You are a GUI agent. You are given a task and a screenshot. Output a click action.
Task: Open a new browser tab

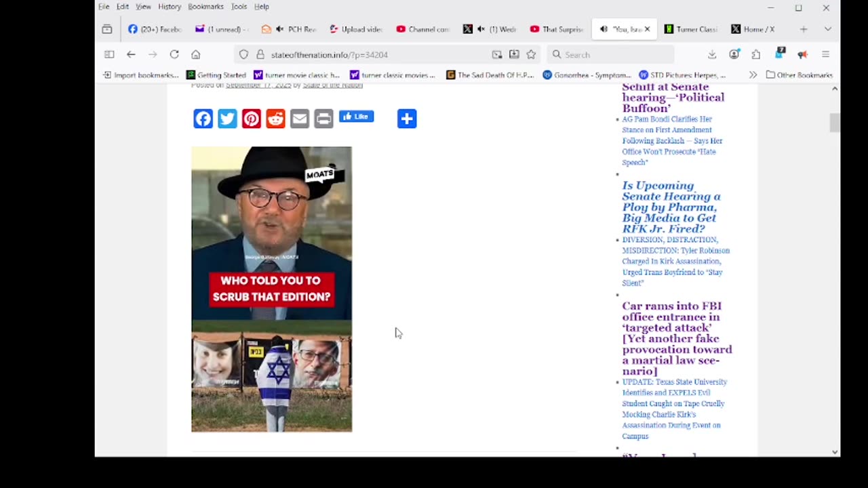point(804,29)
